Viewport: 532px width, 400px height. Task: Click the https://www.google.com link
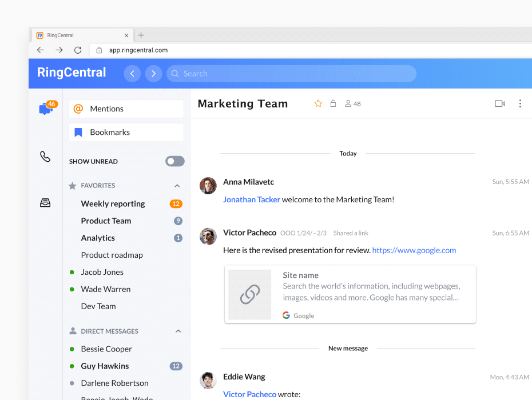[414, 250]
